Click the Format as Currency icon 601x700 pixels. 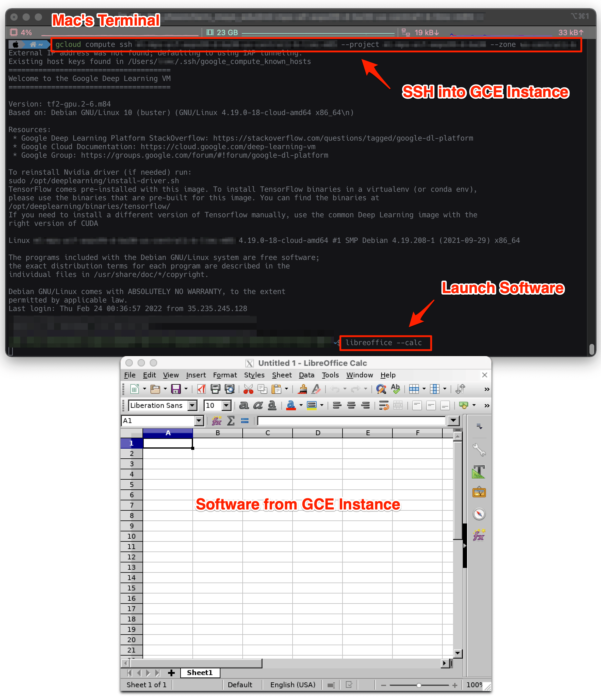[463, 405]
